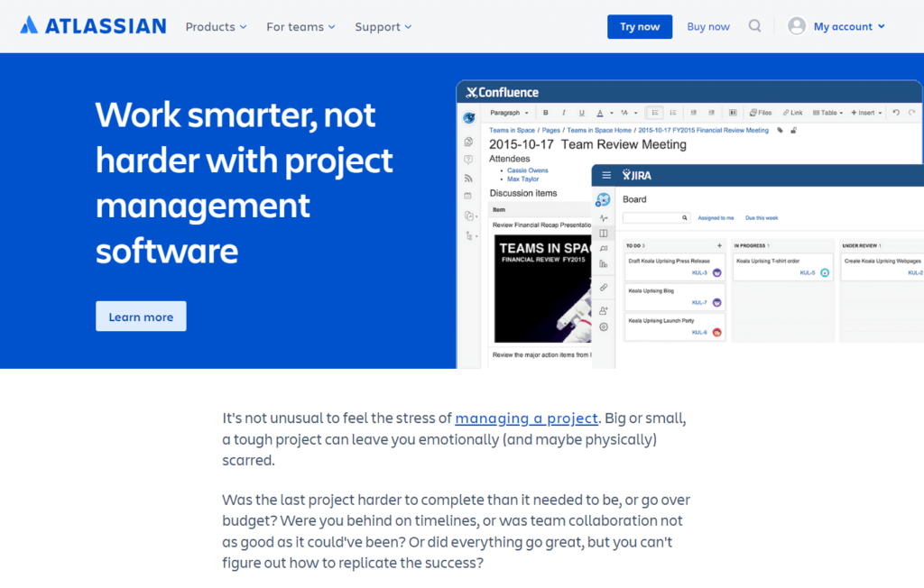This screenshot has width=924, height=588.
Task: Click the indent icon in Confluence toolbar
Action: pyautogui.click(x=712, y=113)
